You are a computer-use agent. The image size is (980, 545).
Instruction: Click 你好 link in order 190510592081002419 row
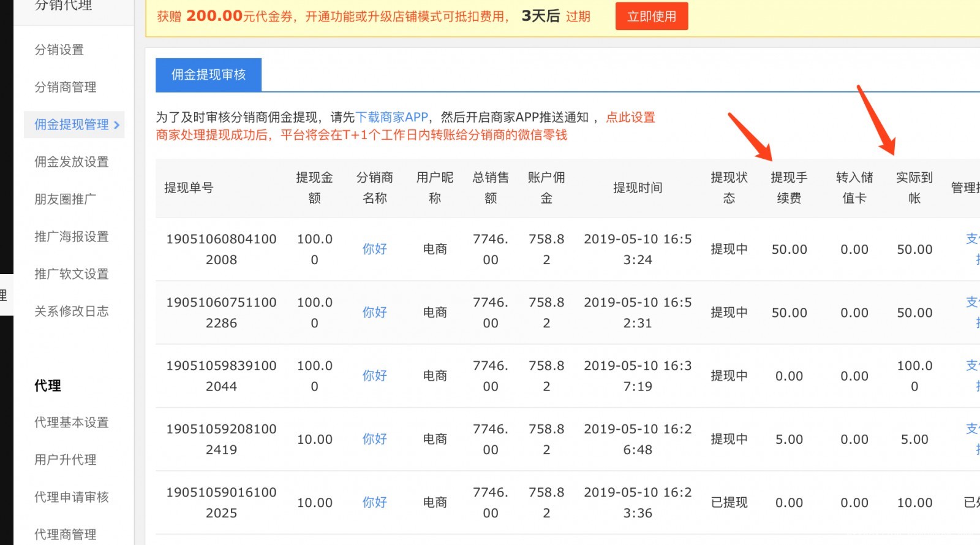374,439
